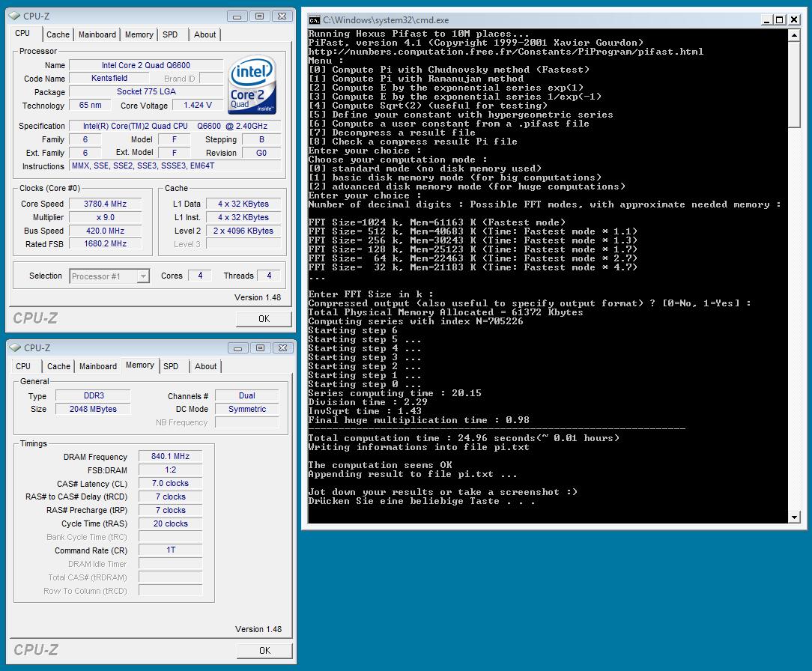This screenshot has width=812, height=671.
Task: Open SPD tab in top CPU-Z window
Action: pos(170,34)
